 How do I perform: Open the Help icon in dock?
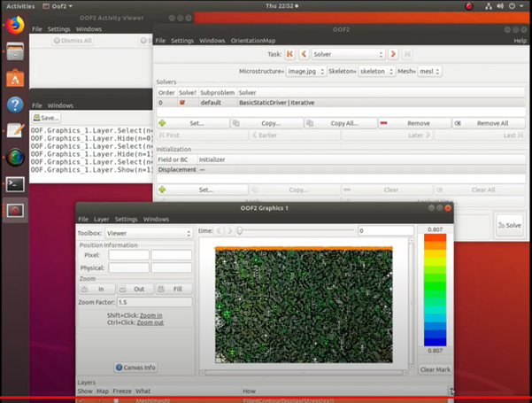(x=14, y=105)
